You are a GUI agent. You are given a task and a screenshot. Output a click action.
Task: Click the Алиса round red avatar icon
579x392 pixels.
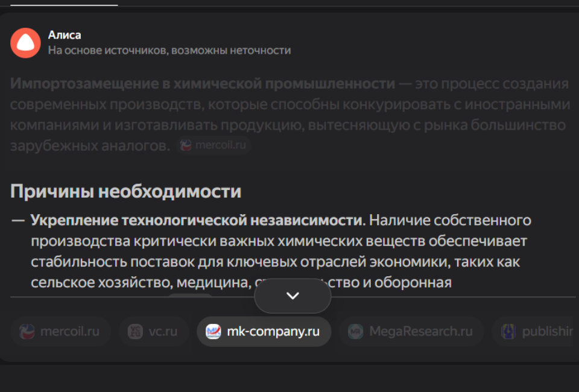(x=25, y=43)
